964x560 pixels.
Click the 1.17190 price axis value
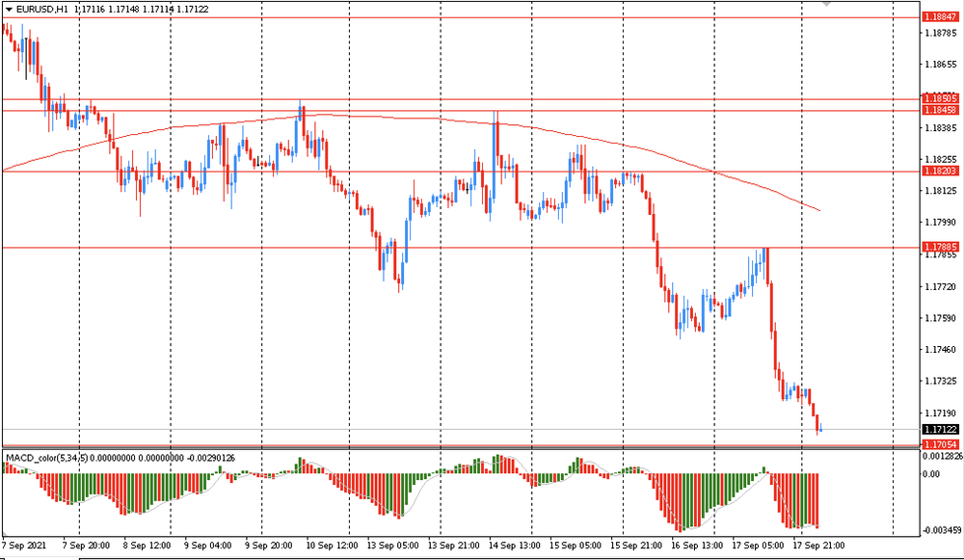[x=941, y=413]
